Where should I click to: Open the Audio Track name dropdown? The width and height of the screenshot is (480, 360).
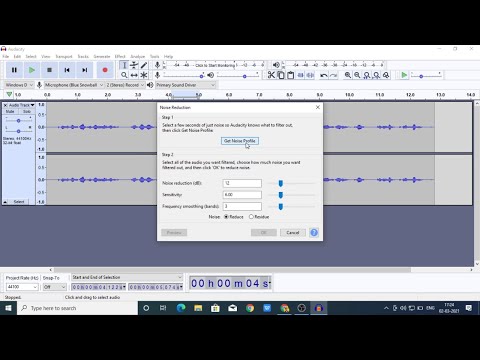point(22,105)
